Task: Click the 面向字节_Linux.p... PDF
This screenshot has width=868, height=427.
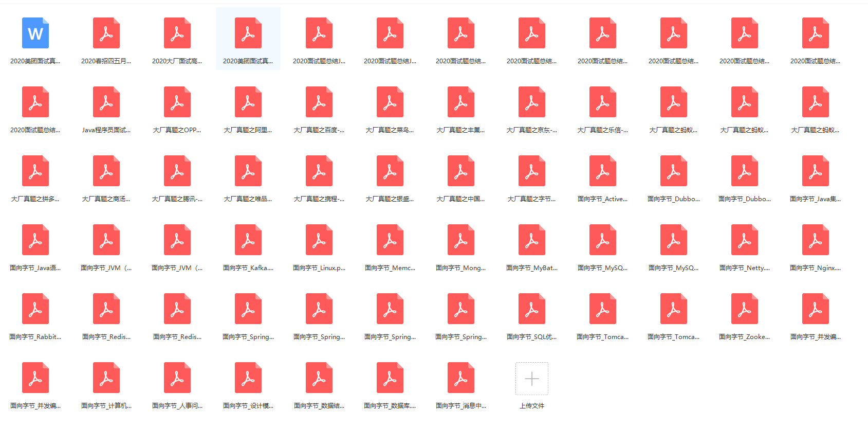Action: point(319,240)
